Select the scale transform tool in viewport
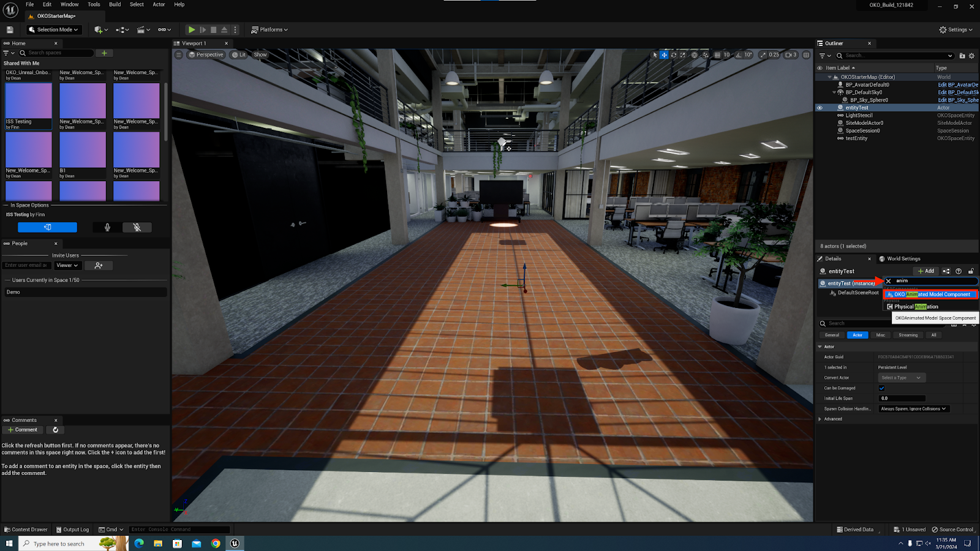980x551 pixels. tap(683, 55)
